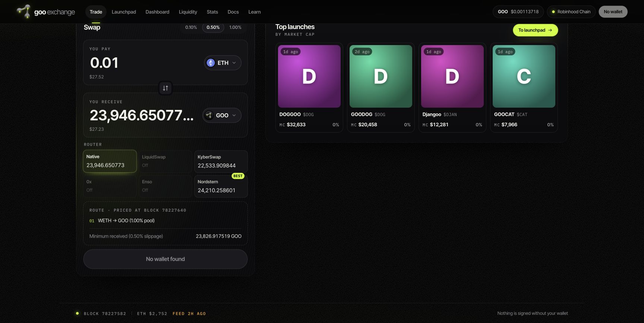Open the Robinhood Chain network selector
Screen dimensions: 644x323
coord(571,12)
